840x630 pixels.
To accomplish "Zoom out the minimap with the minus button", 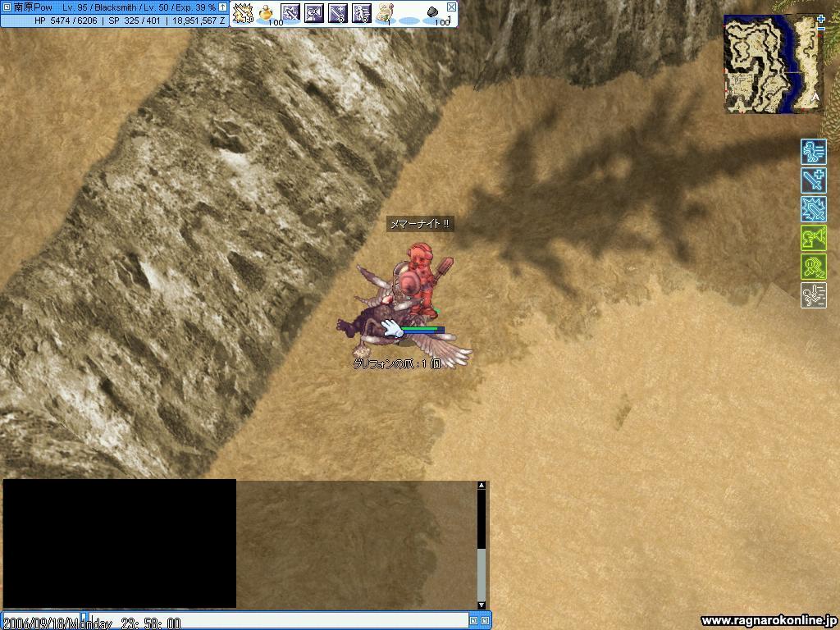I will point(822,27).
